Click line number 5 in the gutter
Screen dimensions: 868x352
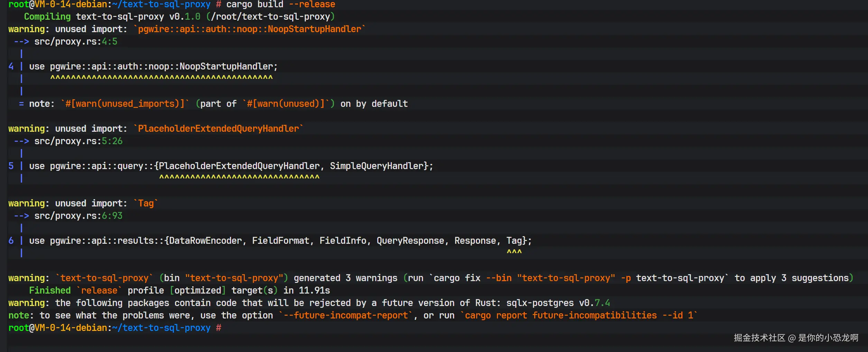11,166
